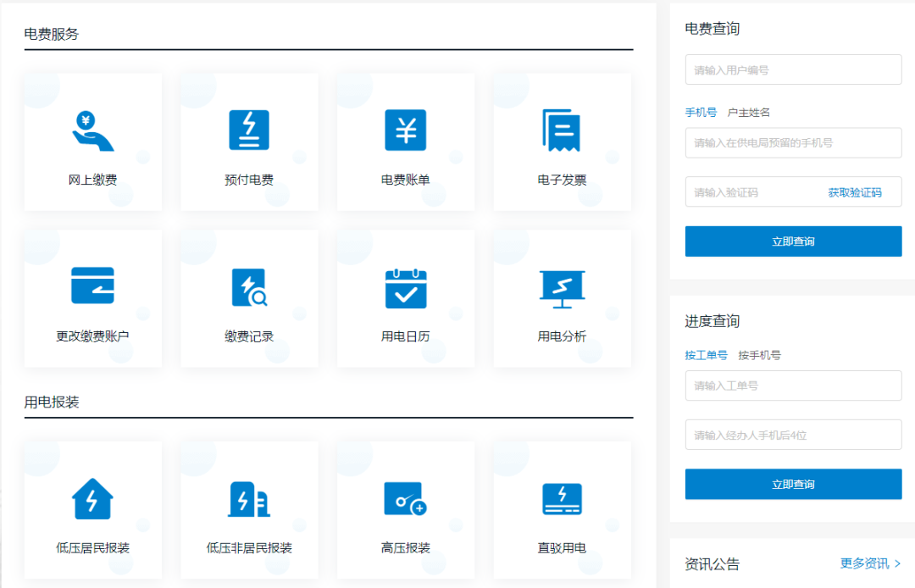Image resolution: width=915 pixels, height=588 pixels.
Task: Open the 更改缴费账户 account card icon
Action: tap(92, 286)
